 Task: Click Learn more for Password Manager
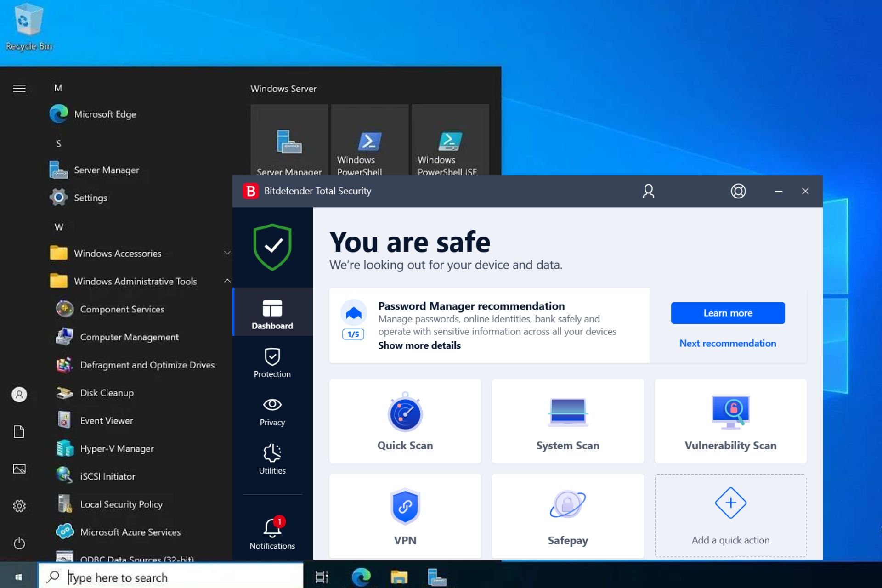pos(728,312)
